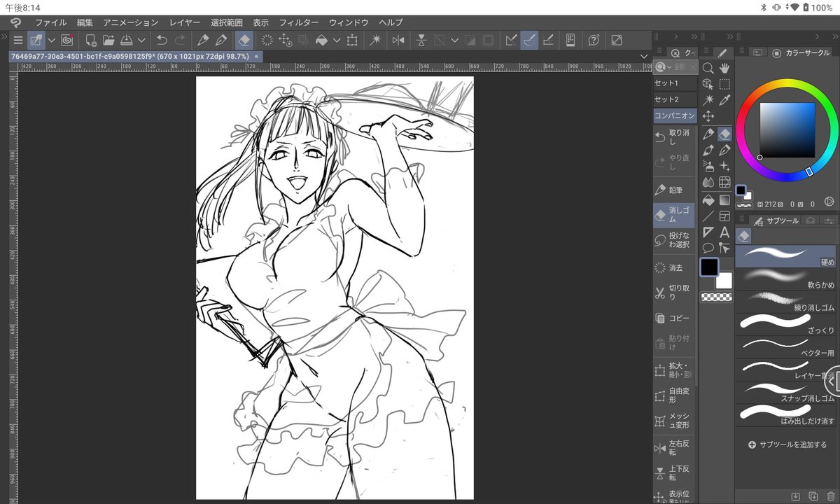Select the Blend tool
This screenshot has height=504, width=840.
tap(708, 183)
